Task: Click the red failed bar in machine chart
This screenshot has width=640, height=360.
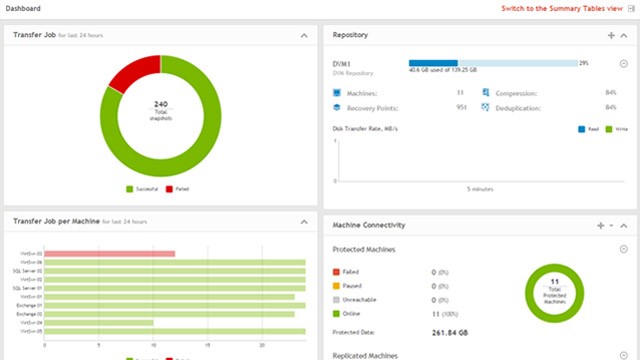Action: pyautogui.click(x=110, y=254)
